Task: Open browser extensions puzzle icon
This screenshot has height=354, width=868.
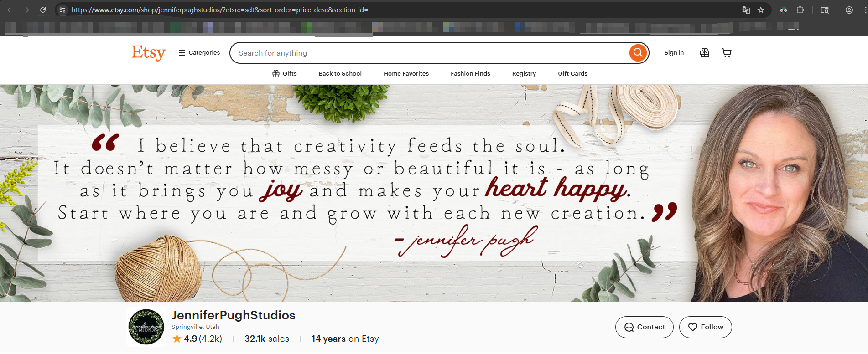Action: click(800, 10)
